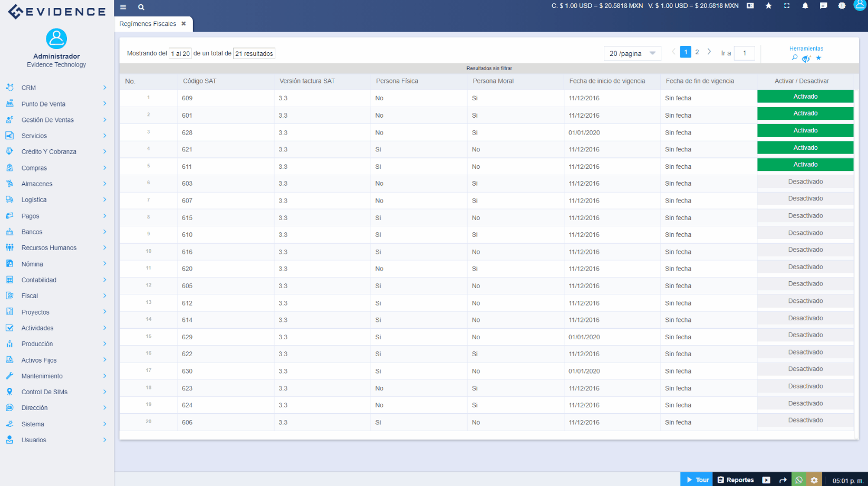Click the Contabilidad calculator icon
Viewport: 868px width, 486px height.
[x=9, y=280]
